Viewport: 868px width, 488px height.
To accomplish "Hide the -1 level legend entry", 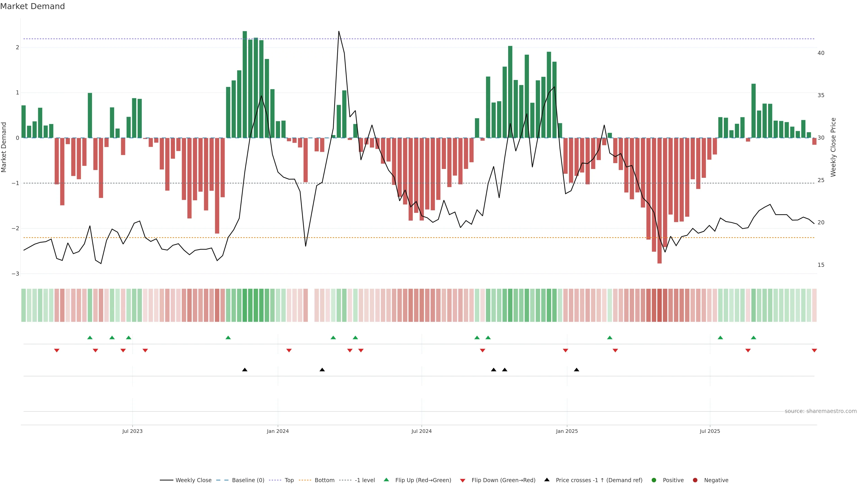I will [365, 480].
